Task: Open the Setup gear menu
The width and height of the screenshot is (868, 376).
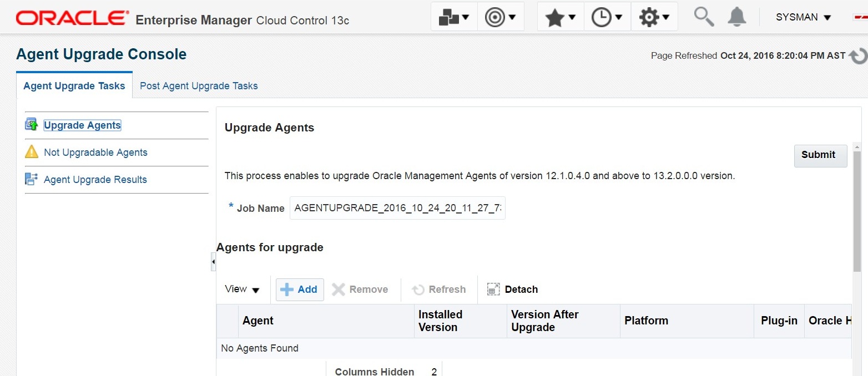Action: [654, 17]
